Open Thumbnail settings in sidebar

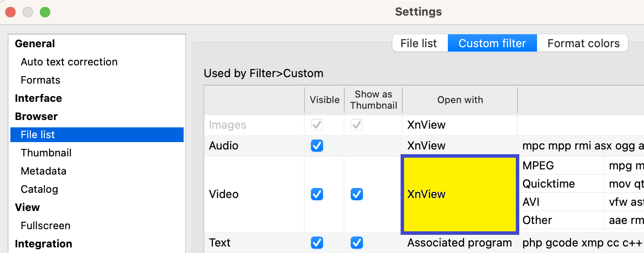click(46, 153)
